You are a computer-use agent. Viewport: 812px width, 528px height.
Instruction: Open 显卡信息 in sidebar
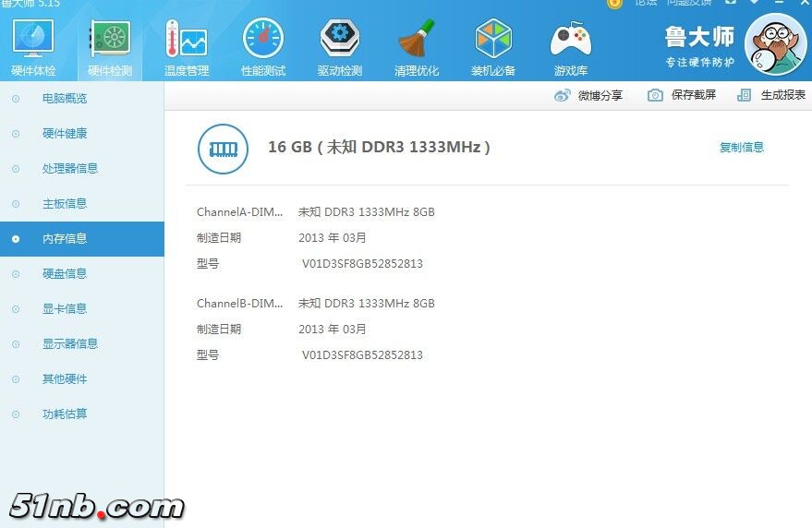[82, 309]
